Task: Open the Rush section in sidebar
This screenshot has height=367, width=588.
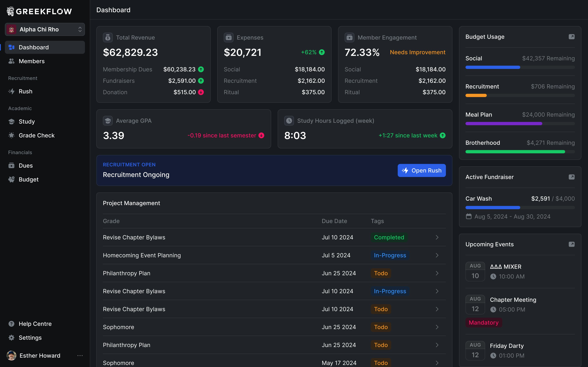Action: pos(26,91)
